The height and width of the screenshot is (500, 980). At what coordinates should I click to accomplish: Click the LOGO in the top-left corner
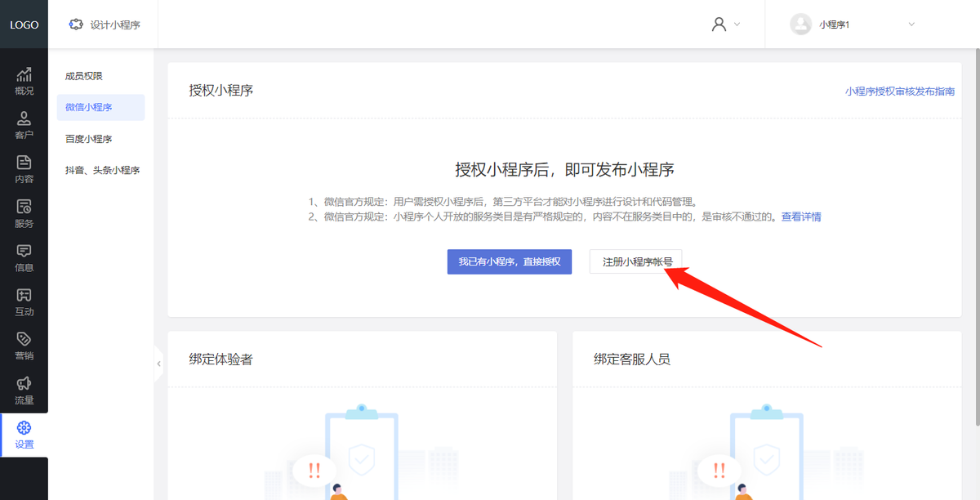coord(24,25)
